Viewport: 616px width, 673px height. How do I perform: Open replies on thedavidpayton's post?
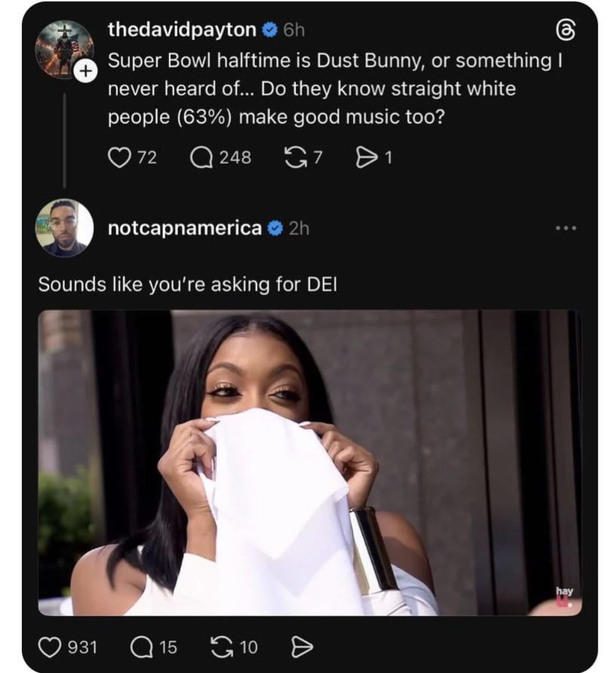[202, 157]
